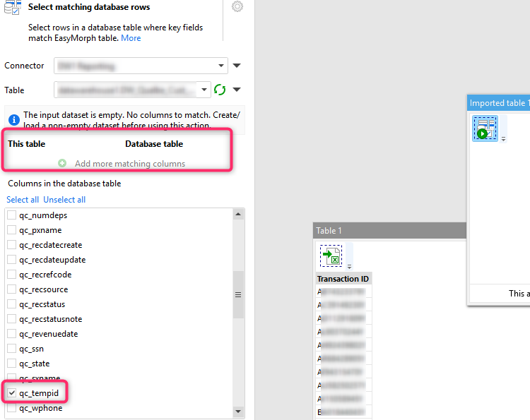Enable the qc_ssn column checkbox
The image size is (530, 420).
[11, 349]
